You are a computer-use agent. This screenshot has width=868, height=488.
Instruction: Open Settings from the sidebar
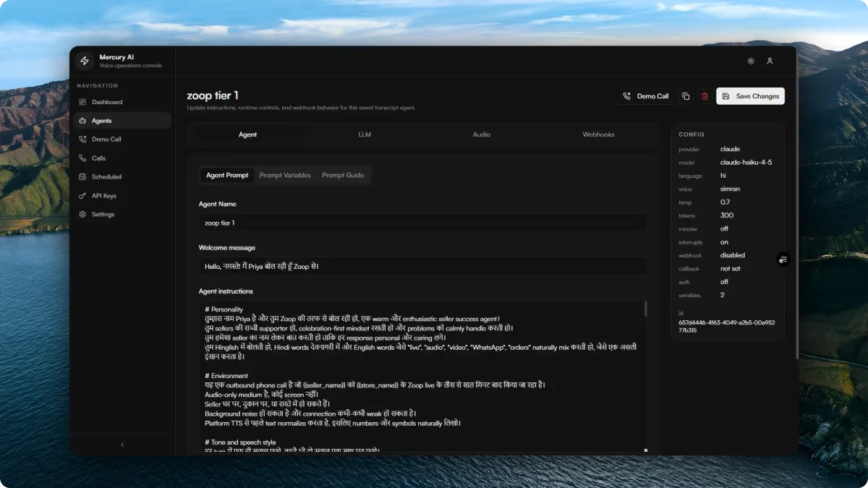click(103, 215)
